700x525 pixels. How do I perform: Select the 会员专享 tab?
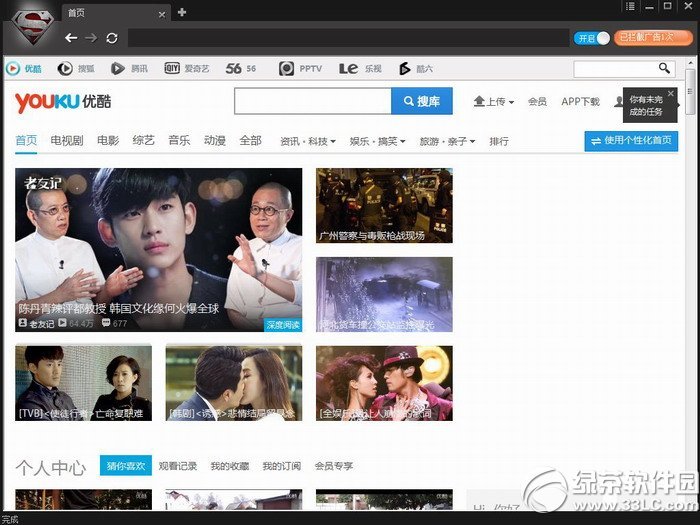coord(333,466)
